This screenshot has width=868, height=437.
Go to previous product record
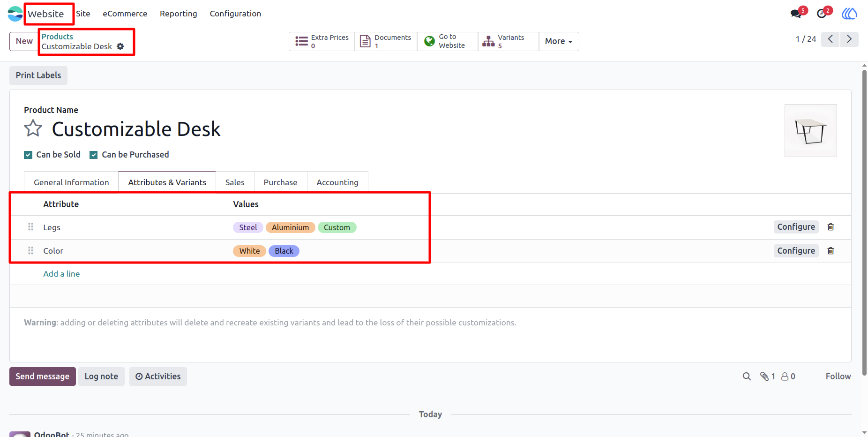[x=831, y=39]
